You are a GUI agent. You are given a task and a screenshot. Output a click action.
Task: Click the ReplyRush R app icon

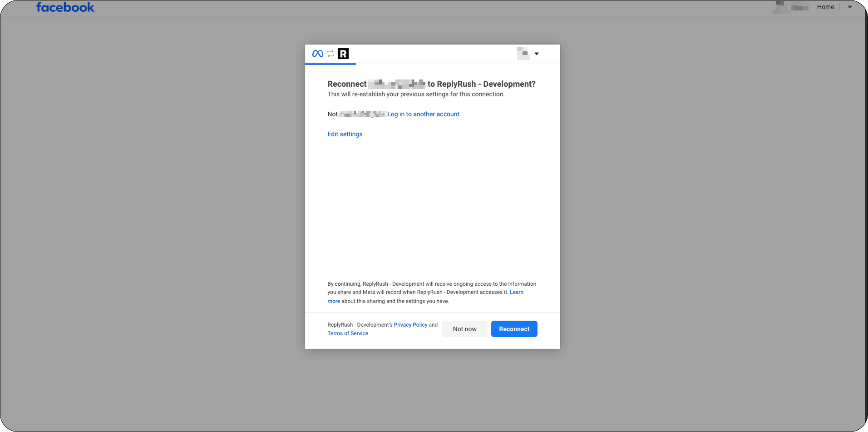pyautogui.click(x=343, y=54)
